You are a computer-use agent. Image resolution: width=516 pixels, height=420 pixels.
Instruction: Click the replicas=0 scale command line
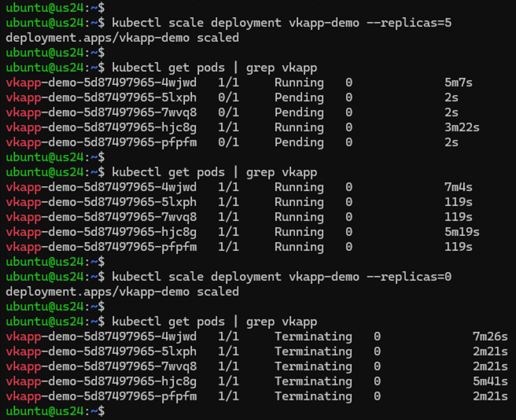(229, 277)
